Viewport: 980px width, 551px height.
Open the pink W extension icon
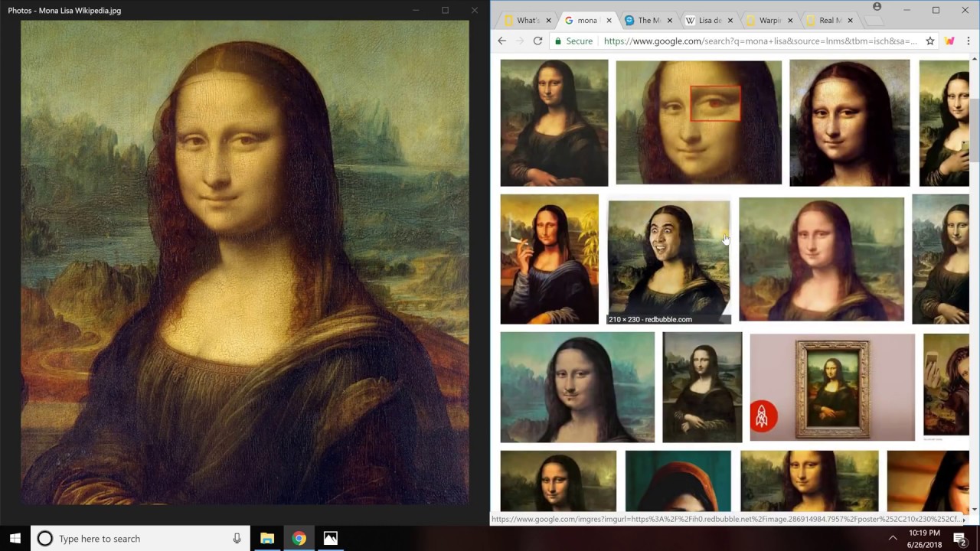coord(949,41)
